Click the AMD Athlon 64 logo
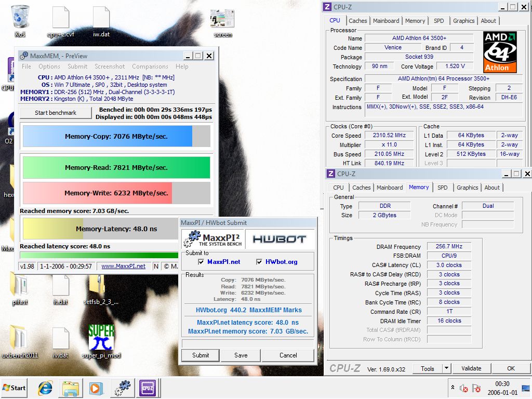Viewport: 532px width, 399px height. [500, 52]
